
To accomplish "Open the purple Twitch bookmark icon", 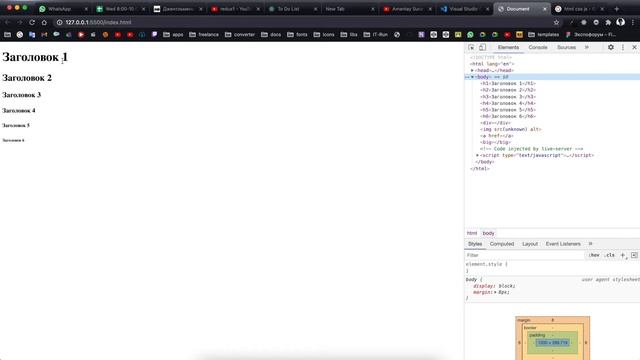I will click(154, 35).
